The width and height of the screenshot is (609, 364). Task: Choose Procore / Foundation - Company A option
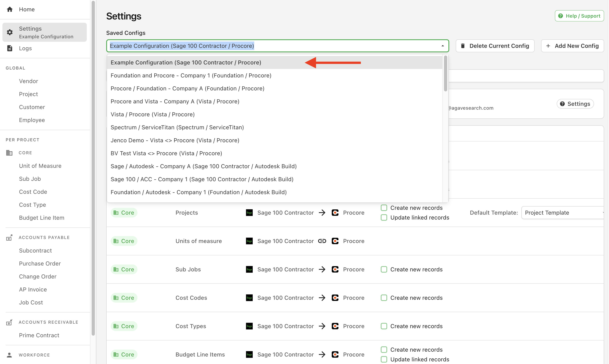(x=274, y=89)
